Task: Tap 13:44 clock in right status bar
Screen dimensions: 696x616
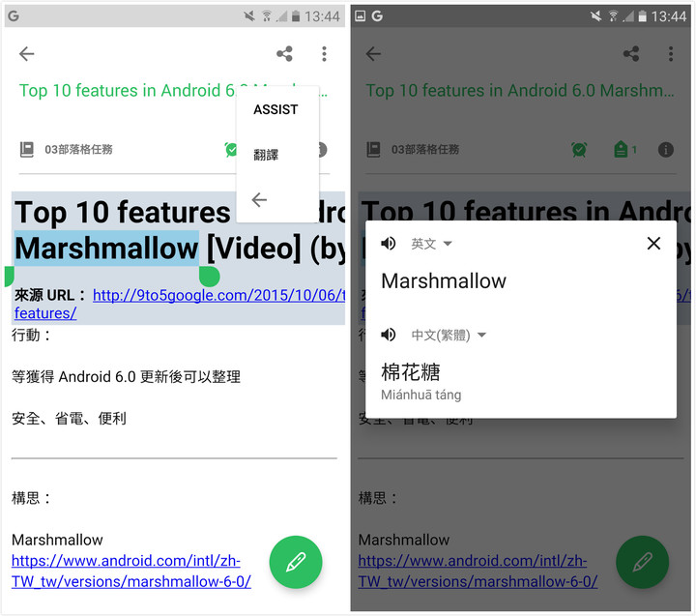Action: pos(669,16)
